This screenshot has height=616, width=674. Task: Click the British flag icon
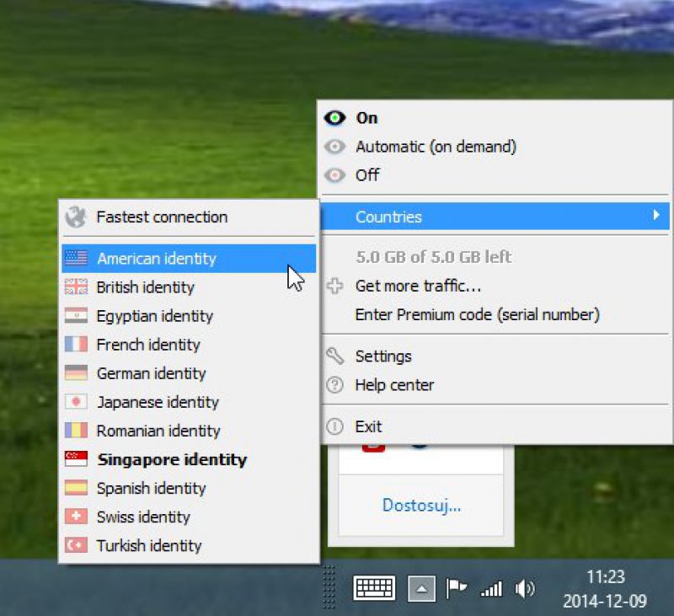point(76,287)
